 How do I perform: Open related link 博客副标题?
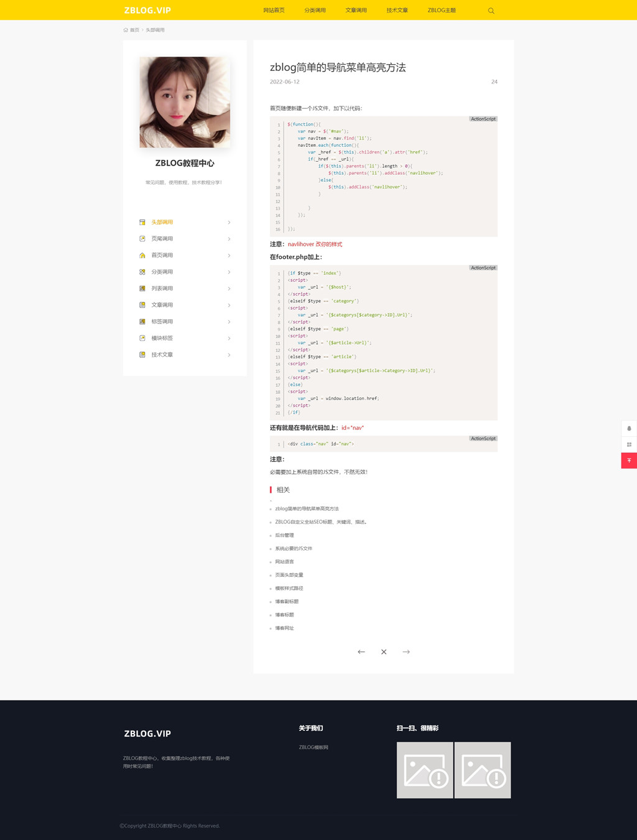[287, 602]
